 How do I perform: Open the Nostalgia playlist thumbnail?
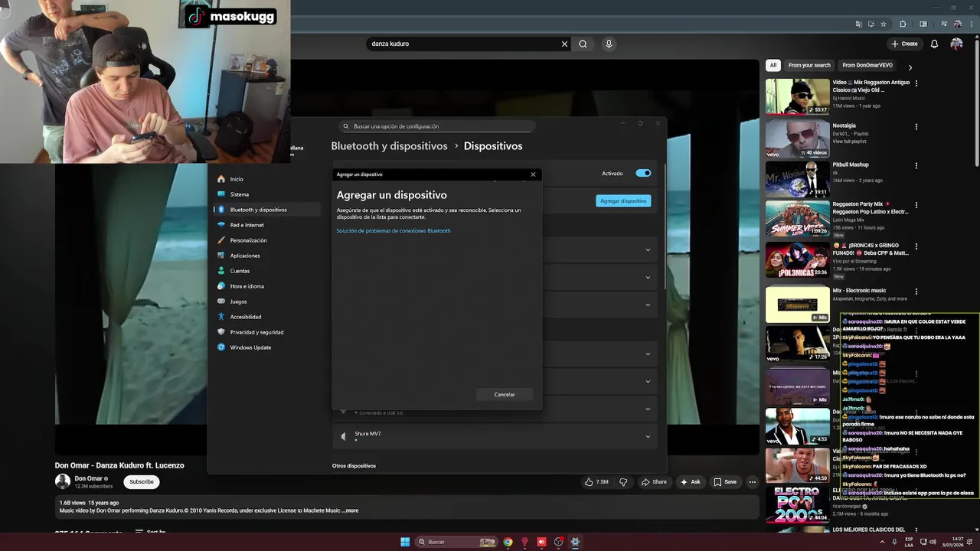[x=797, y=139]
